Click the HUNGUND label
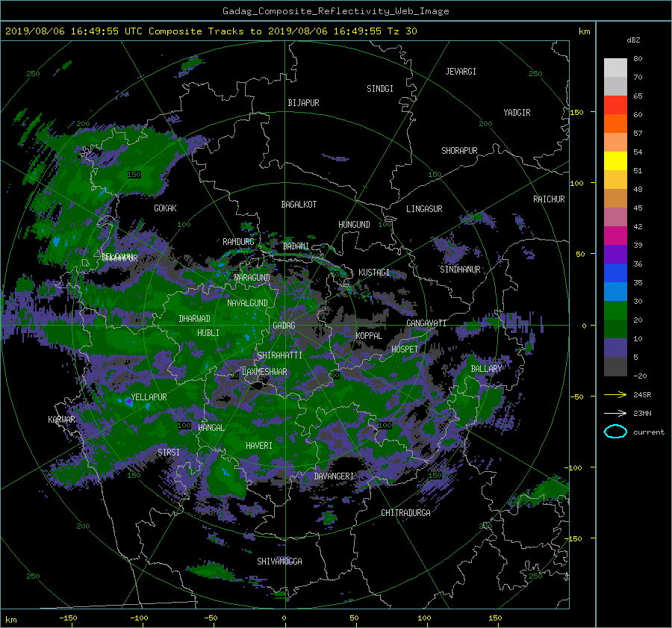The image size is (672, 628). [x=354, y=225]
